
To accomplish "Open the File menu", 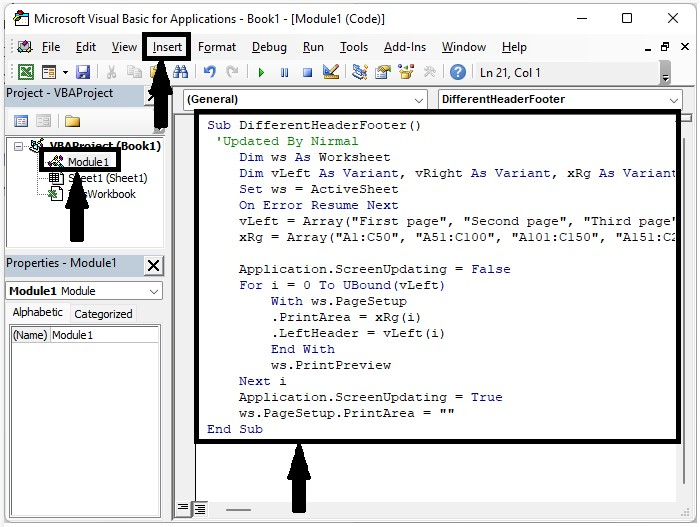I will [x=51, y=47].
